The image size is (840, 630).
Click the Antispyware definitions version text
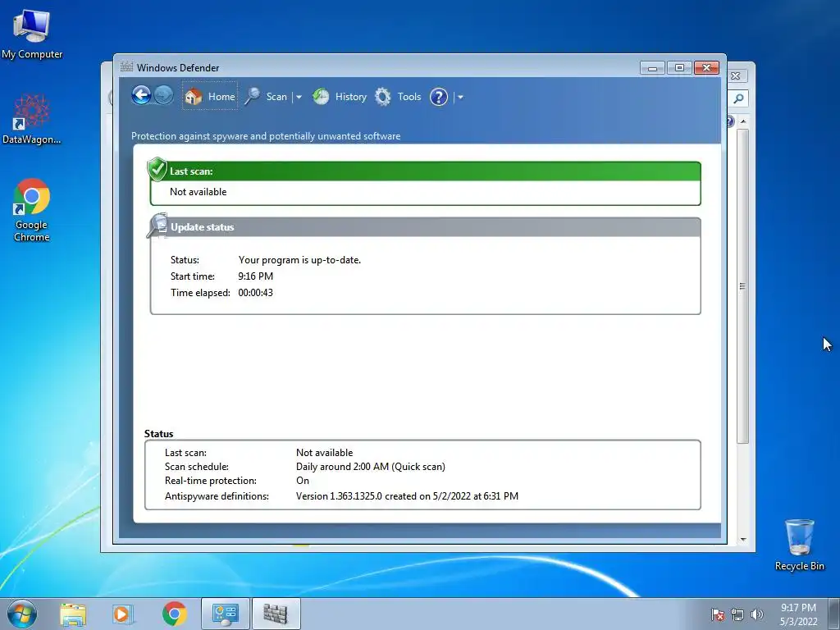(407, 496)
